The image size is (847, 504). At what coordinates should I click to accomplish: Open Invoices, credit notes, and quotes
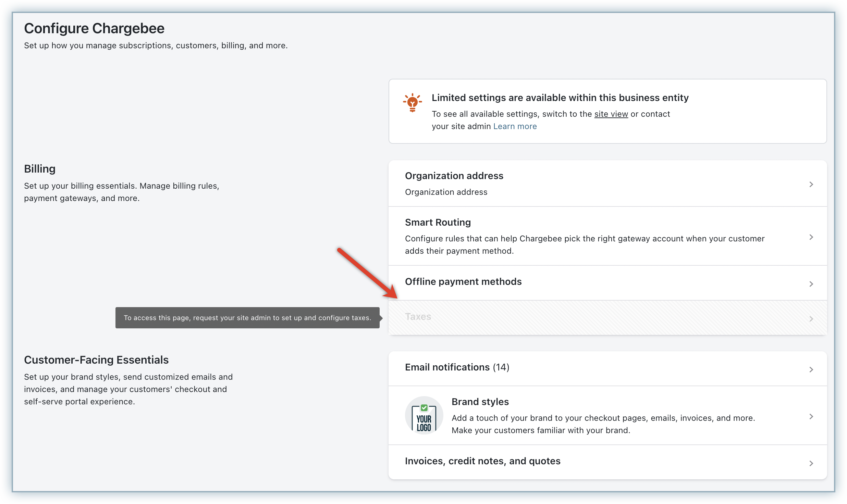(482, 461)
